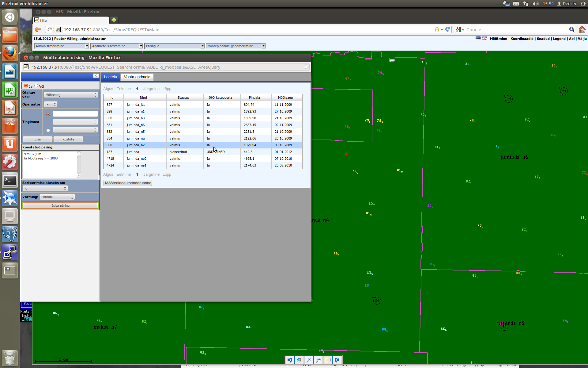Viewport: 588px width, 368px height.
Task: Select the dashed rectangle selection tool
Action: (328, 360)
